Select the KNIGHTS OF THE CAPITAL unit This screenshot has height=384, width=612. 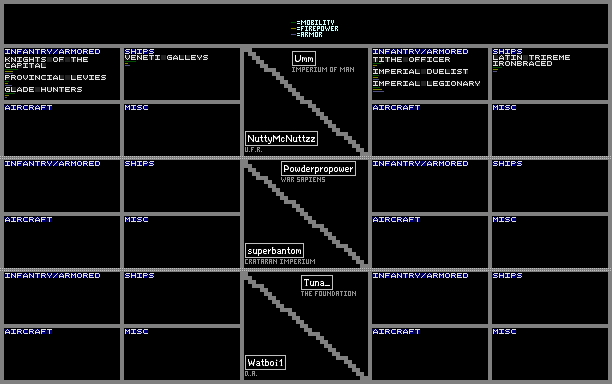click(46, 62)
